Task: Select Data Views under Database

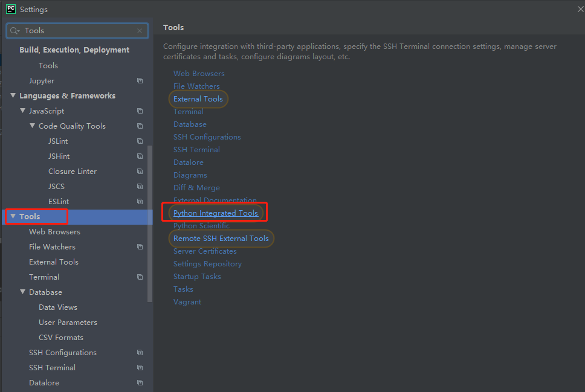Action: pos(58,307)
